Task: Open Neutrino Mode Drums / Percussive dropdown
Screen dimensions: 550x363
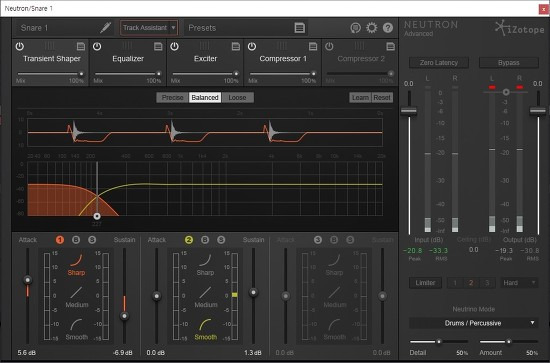Action: (x=474, y=323)
